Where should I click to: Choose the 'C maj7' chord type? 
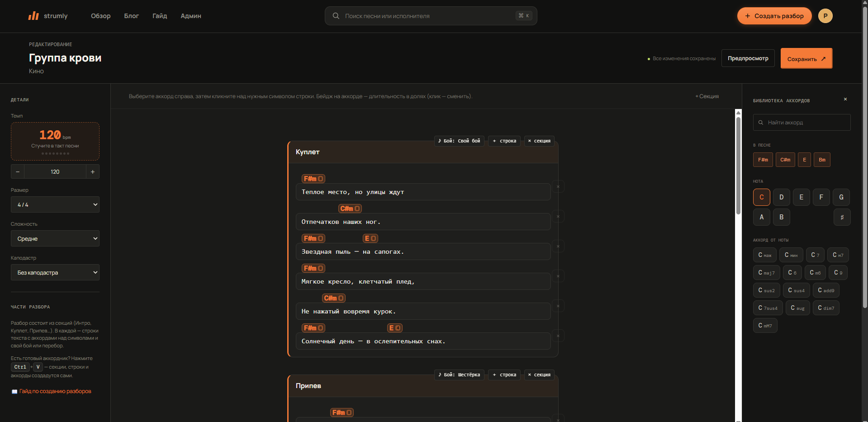click(766, 273)
